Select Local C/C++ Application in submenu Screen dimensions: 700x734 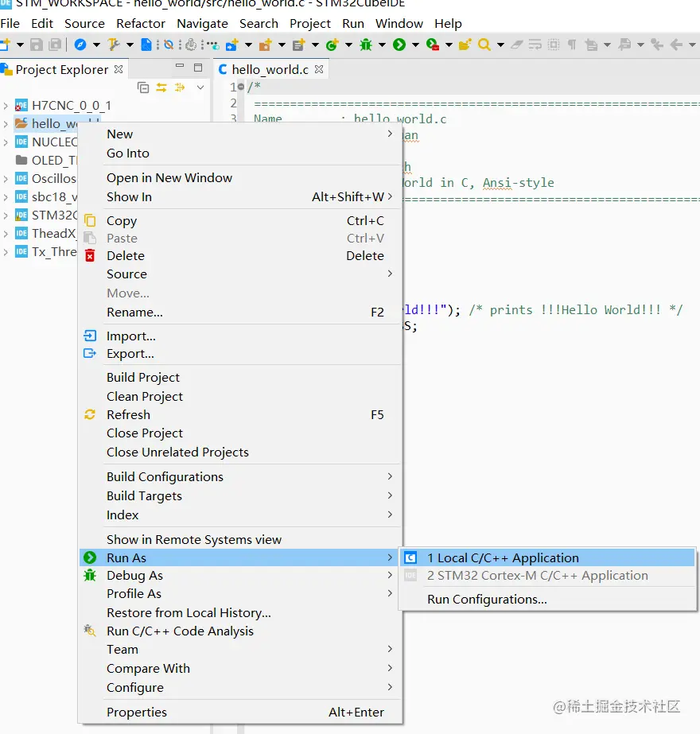pos(547,558)
